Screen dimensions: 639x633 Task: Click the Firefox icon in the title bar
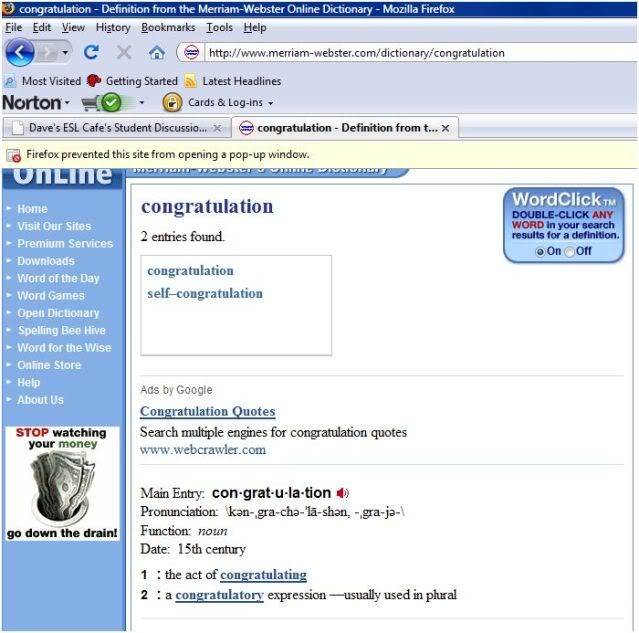(9, 9)
